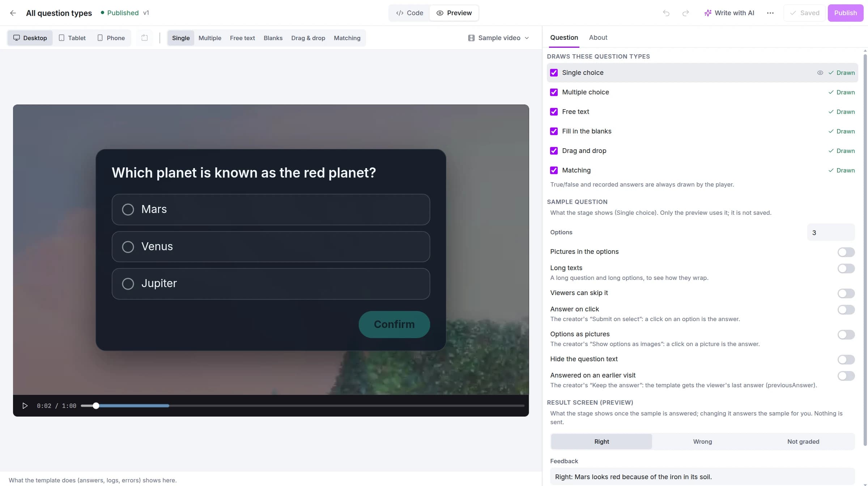Click the Options number field
The width and height of the screenshot is (868, 486).
pos(831,233)
